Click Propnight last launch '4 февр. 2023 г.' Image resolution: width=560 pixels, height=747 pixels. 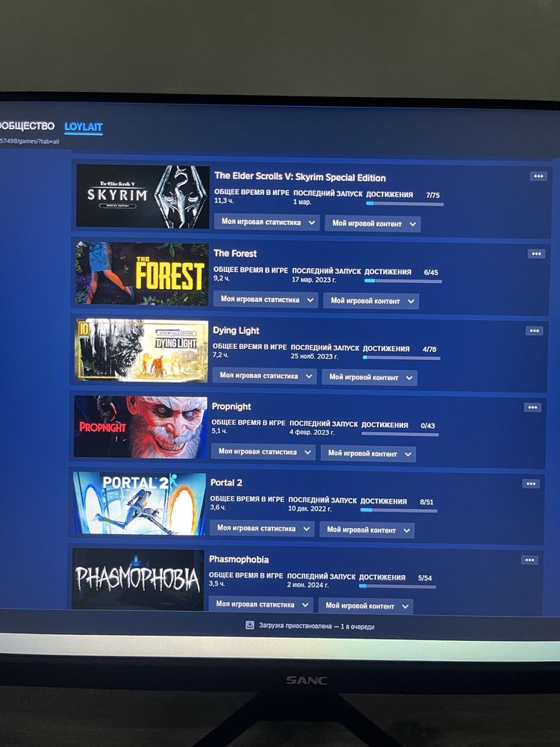(312, 433)
